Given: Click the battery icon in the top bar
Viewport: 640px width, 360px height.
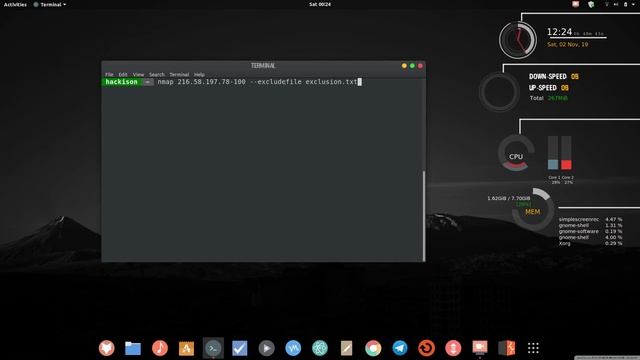Looking at the screenshot, I should (625, 4).
